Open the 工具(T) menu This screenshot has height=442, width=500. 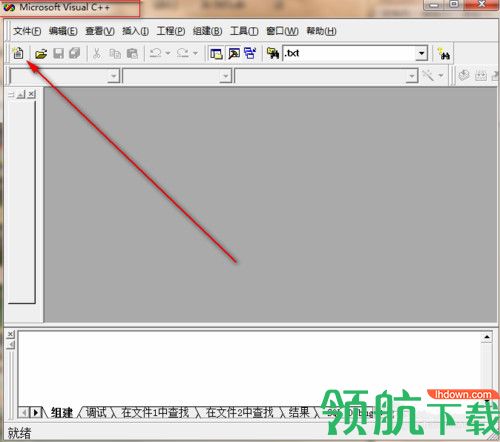tap(244, 31)
